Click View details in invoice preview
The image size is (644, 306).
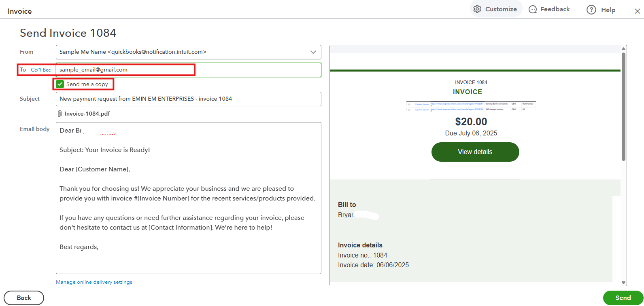coord(475,152)
